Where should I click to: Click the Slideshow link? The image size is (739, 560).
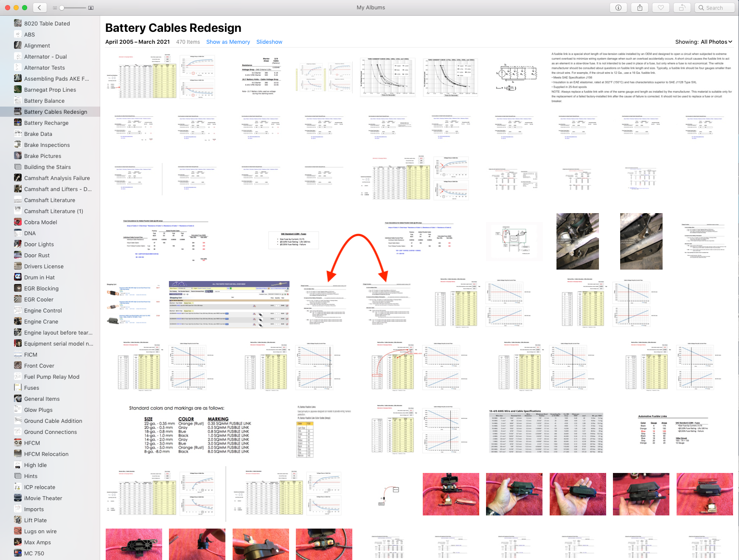pos(269,42)
